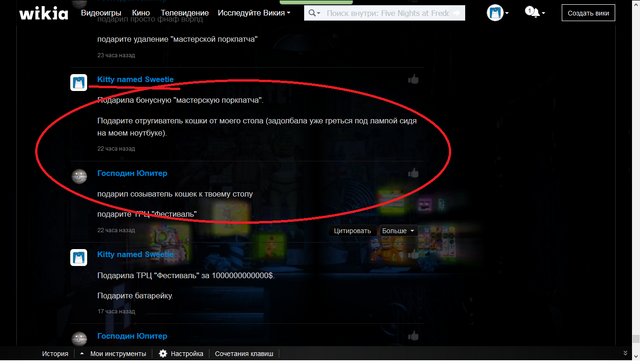The image size is (640, 364).
Task: Expand the Больше dropdown
Action: (398, 231)
